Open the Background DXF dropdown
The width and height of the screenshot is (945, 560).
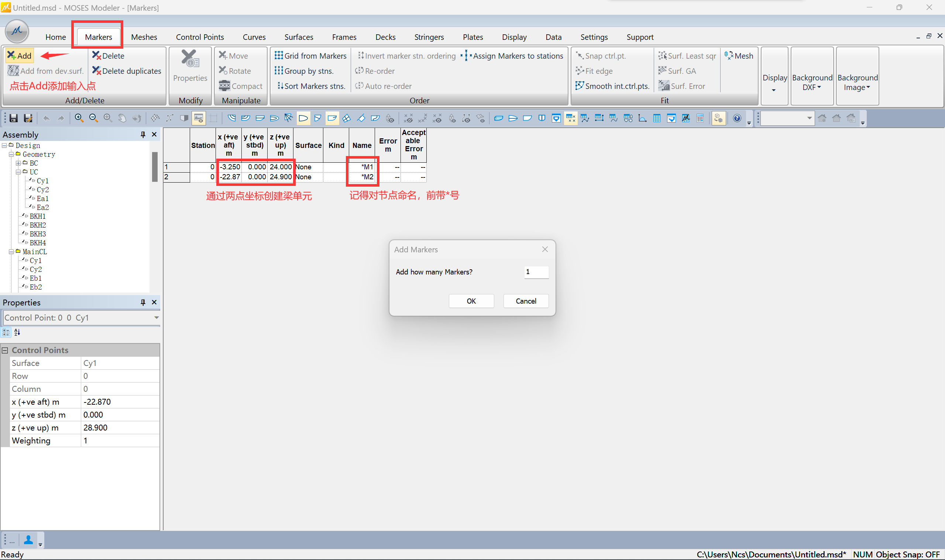(812, 83)
